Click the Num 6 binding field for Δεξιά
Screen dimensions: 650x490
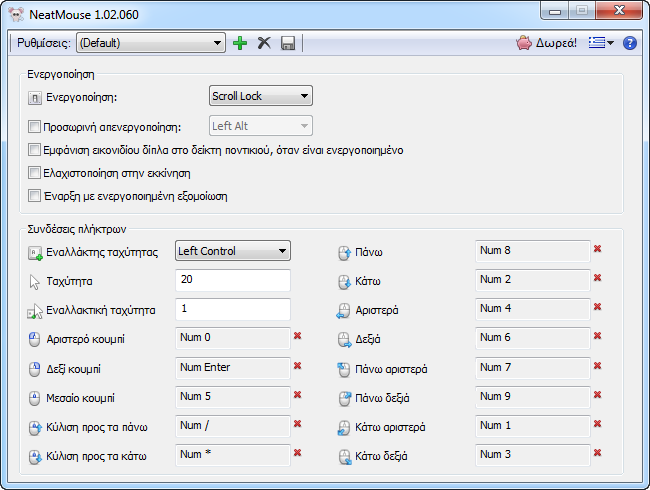(x=533, y=338)
